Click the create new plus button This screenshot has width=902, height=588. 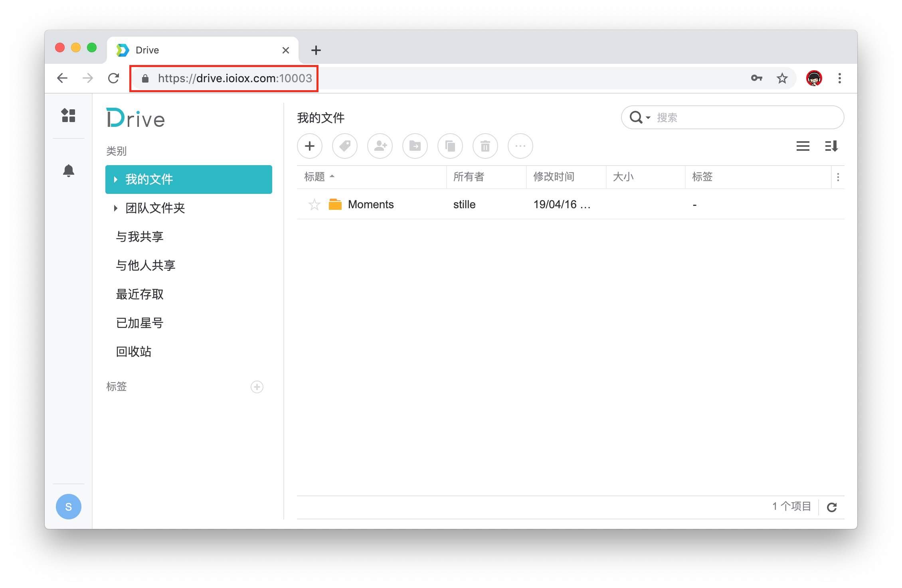point(310,146)
